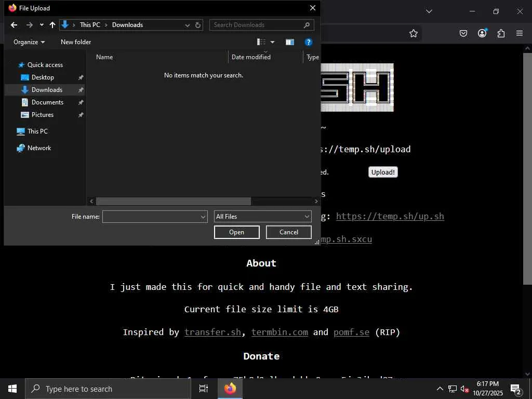Image resolution: width=532 pixels, height=399 pixels.
Task: Cancel the File Upload dialog
Action: (288, 232)
